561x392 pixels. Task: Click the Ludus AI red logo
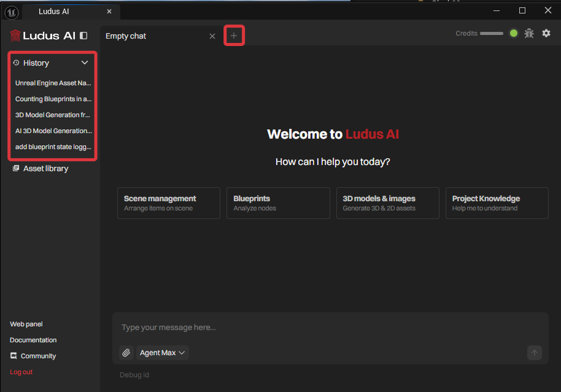tap(15, 36)
